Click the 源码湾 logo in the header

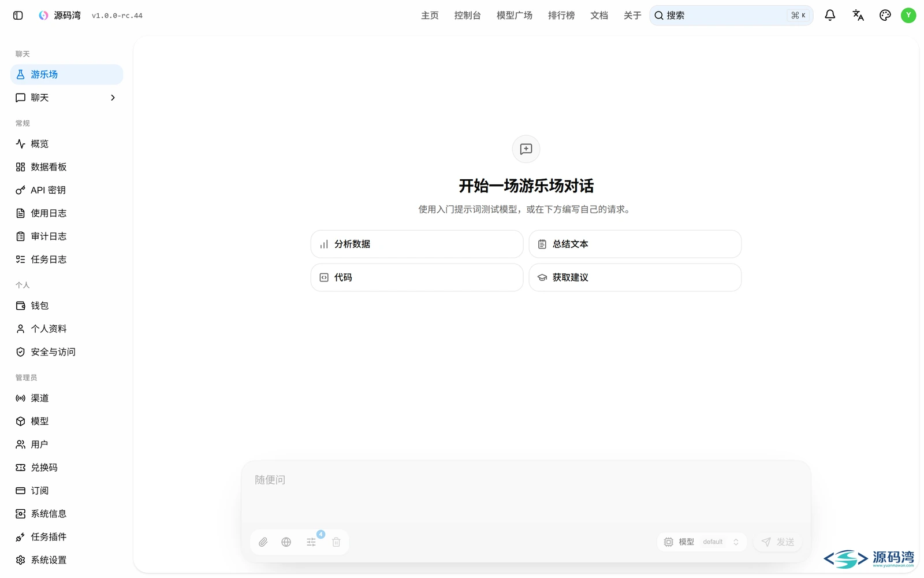click(43, 16)
